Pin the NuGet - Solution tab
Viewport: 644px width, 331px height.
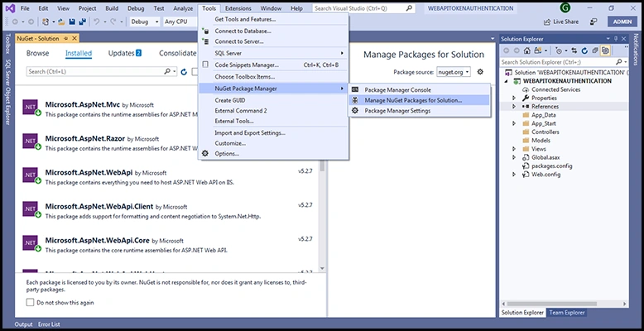pos(65,39)
